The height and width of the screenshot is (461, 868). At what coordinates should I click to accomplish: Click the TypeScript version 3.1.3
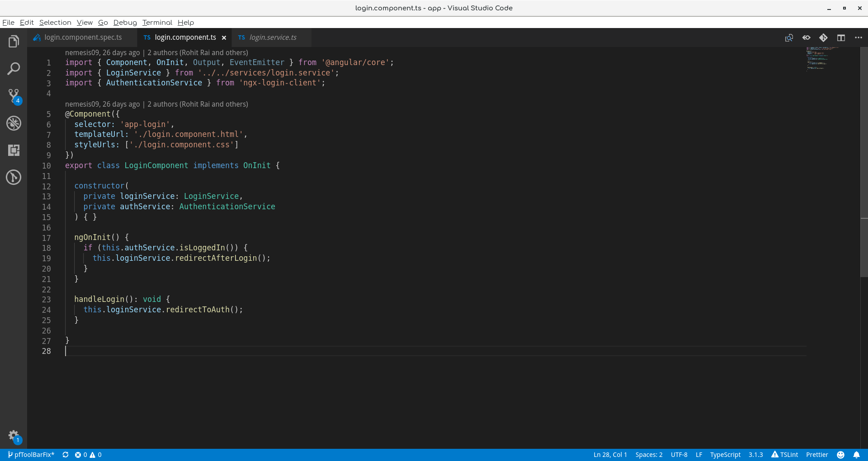[x=755, y=455]
